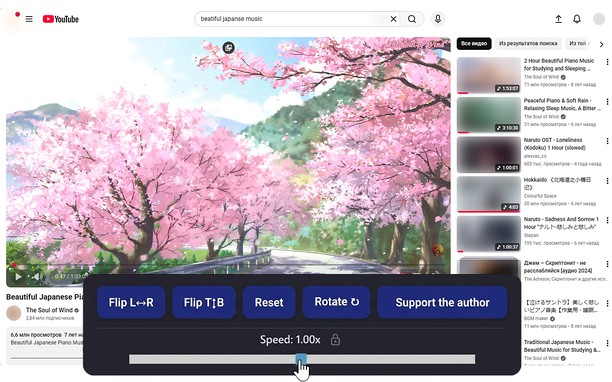Open options for Naruto - Sadness And Sorrow
Image resolution: width=612 pixels, height=382 pixels.
(607, 220)
